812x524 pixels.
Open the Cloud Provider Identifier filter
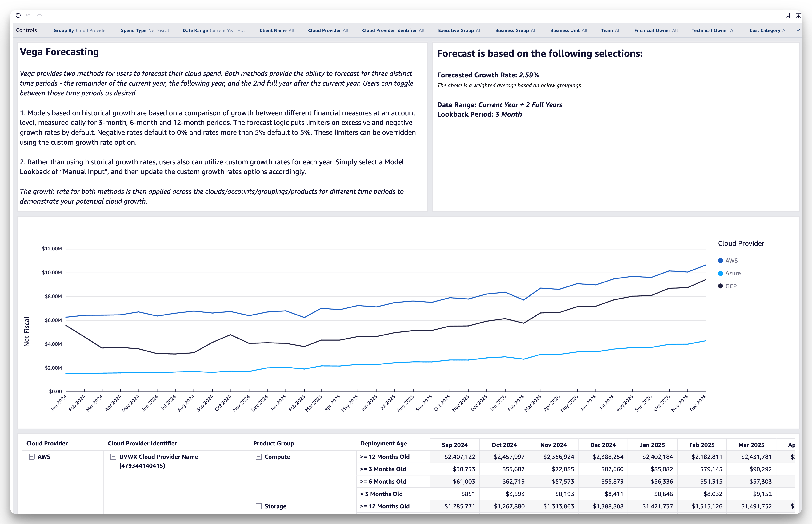click(393, 31)
